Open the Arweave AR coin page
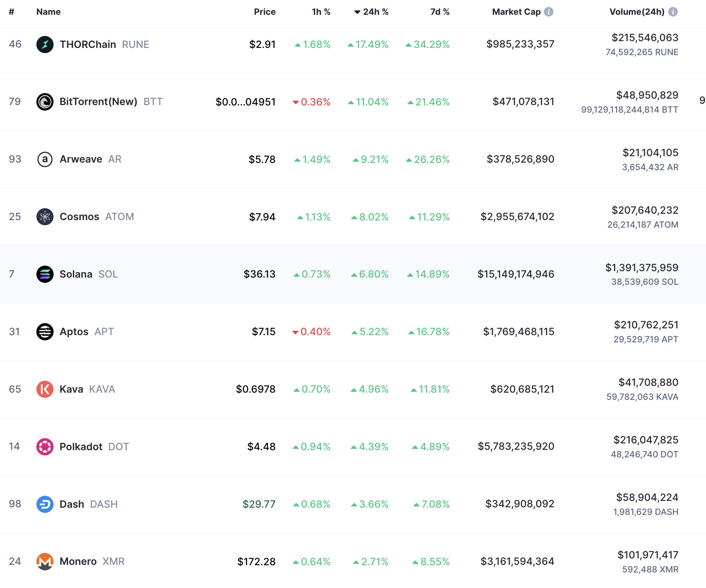This screenshot has height=588, width=706. pos(90,159)
